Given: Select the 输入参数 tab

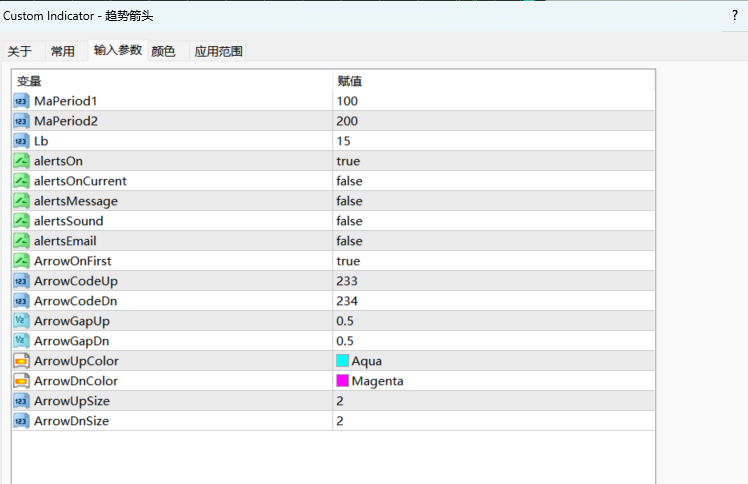Looking at the screenshot, I should [118, 50].
